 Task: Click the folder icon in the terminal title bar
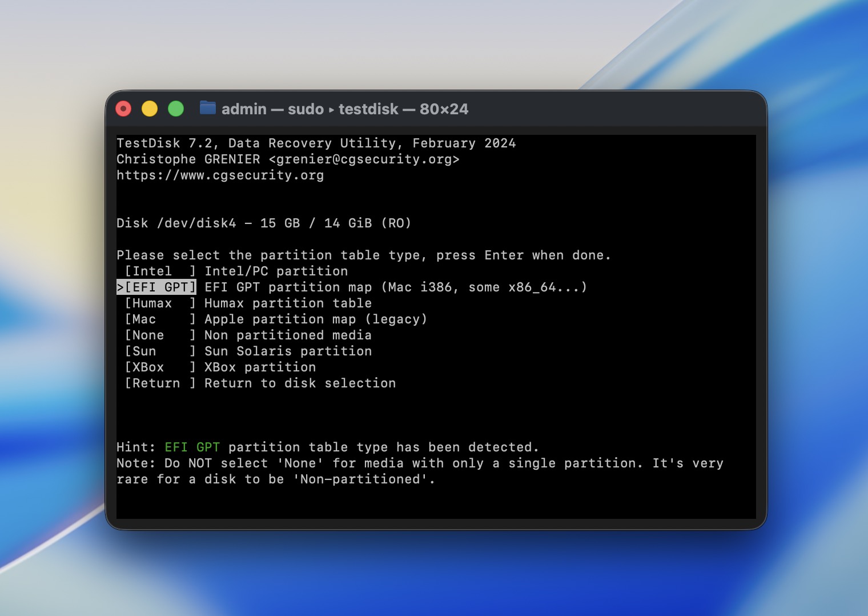click(207, 109)
